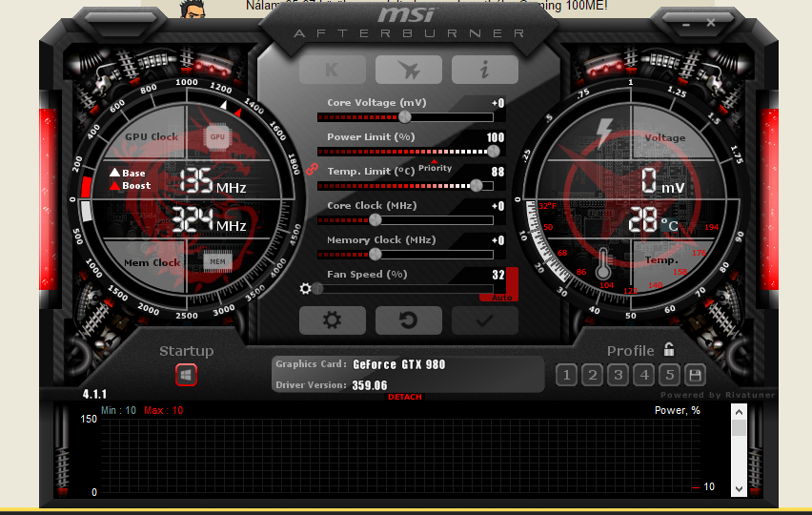Click the Base clock legend label

coord(133,173)
